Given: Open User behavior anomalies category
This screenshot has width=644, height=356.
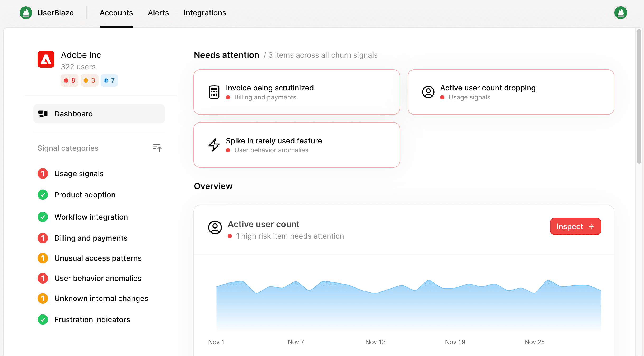Looking at the screenshot, I should pos(98,278).
